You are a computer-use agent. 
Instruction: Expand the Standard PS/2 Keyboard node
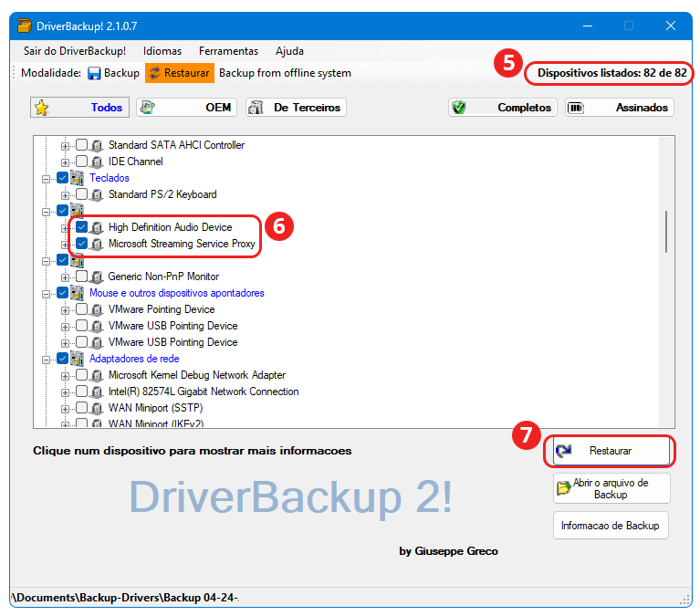(x=65, y=195)
